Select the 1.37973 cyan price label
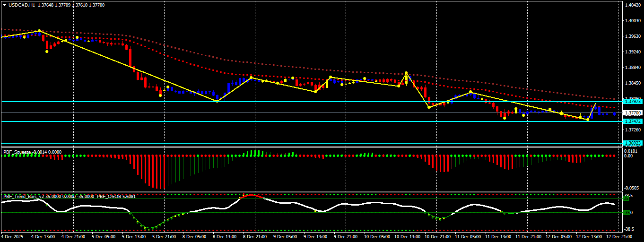The height and width of the screenshot is (242, 644). pos(632,102)
